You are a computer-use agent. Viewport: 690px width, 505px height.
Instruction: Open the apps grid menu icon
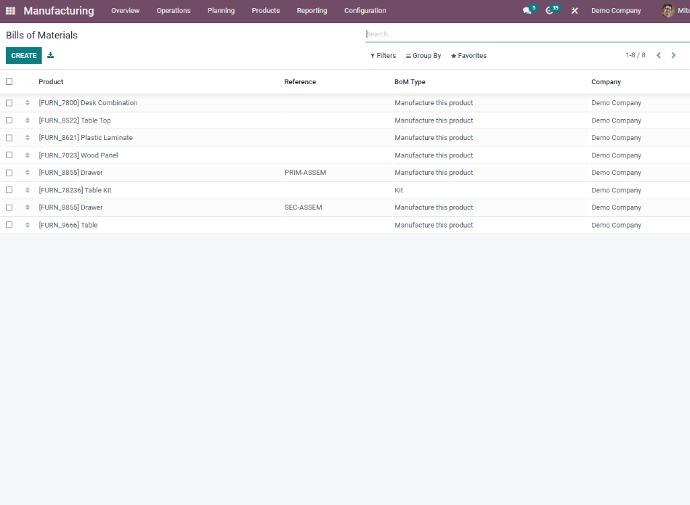(11, 11)
